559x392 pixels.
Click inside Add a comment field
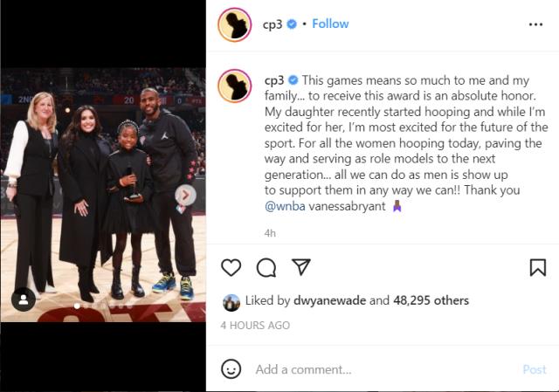tap(383, 369)
